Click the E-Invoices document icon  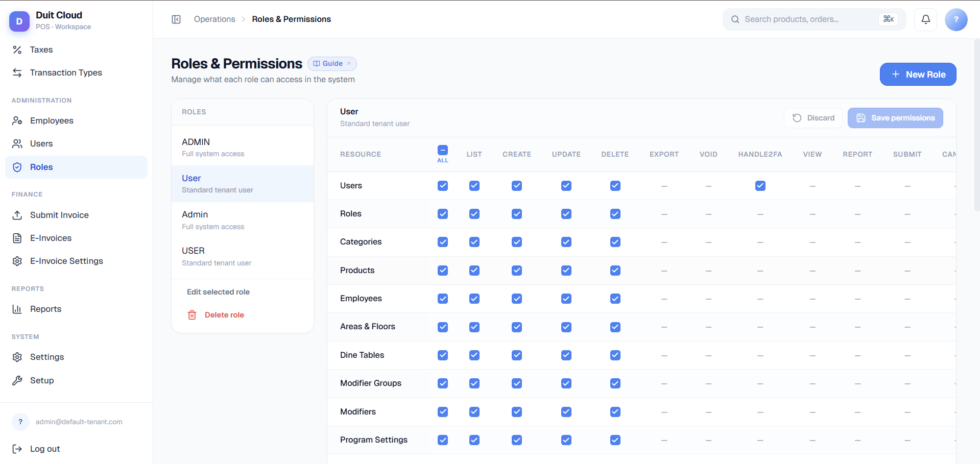click(17, 238)
